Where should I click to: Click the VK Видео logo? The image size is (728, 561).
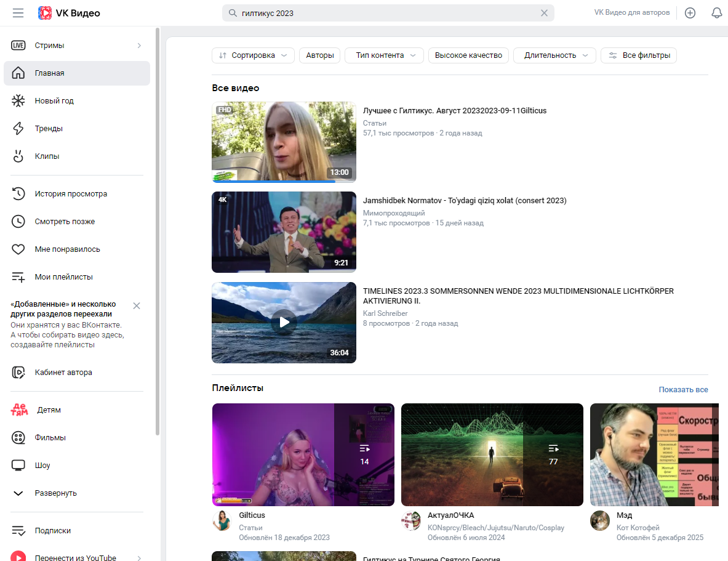(69, 13)
